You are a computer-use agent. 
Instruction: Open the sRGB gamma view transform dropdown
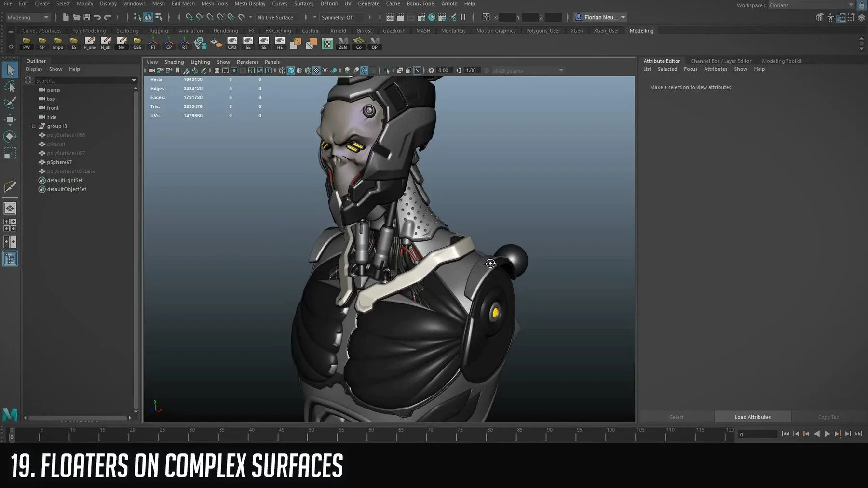point(528,71)
